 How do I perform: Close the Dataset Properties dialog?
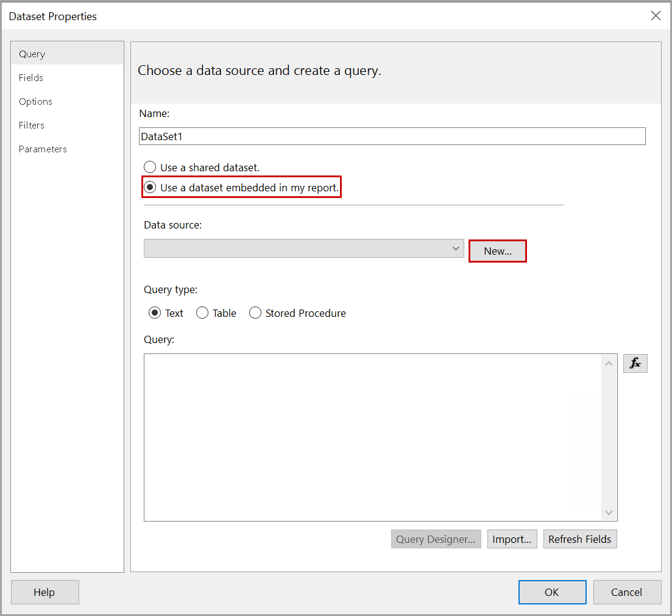(x=656, y=16)
